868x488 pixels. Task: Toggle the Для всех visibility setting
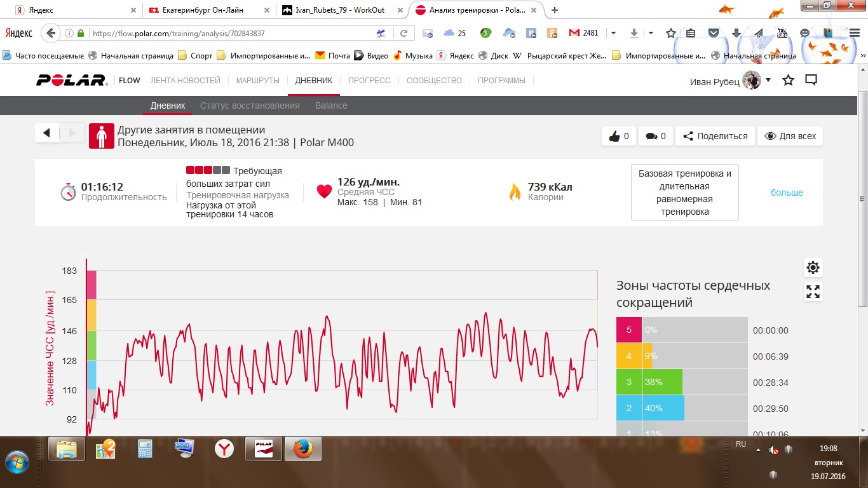click(790, 136)
